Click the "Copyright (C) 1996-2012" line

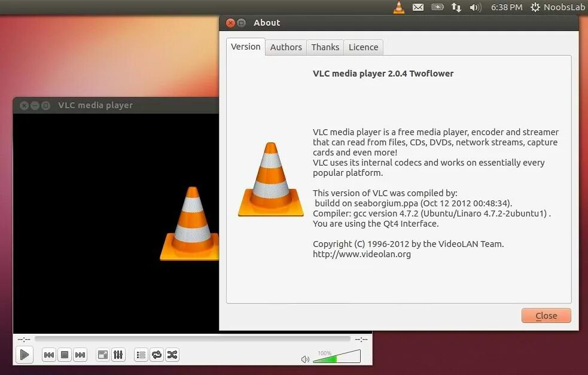(x=409, y=244)
